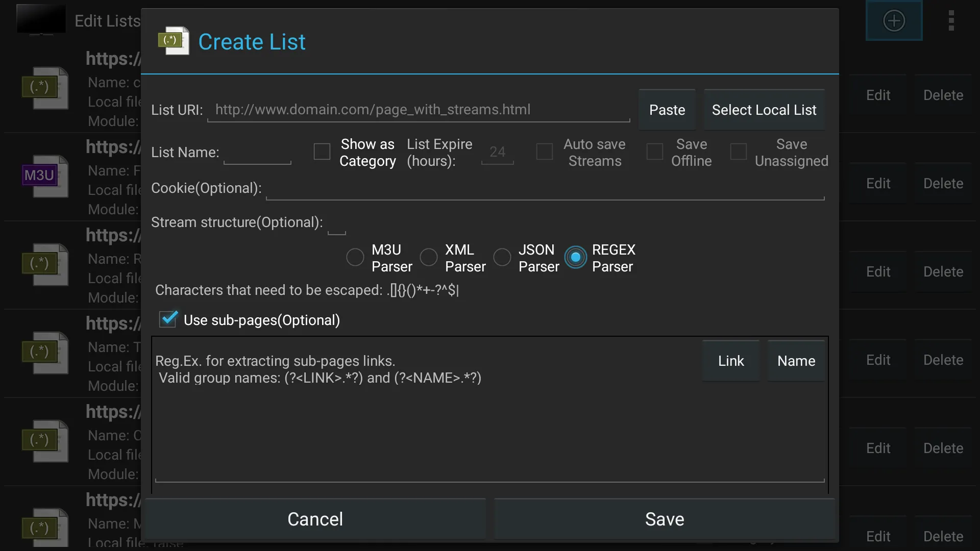
Task: Click Edit for the M3U list entry
Action: 878,184
